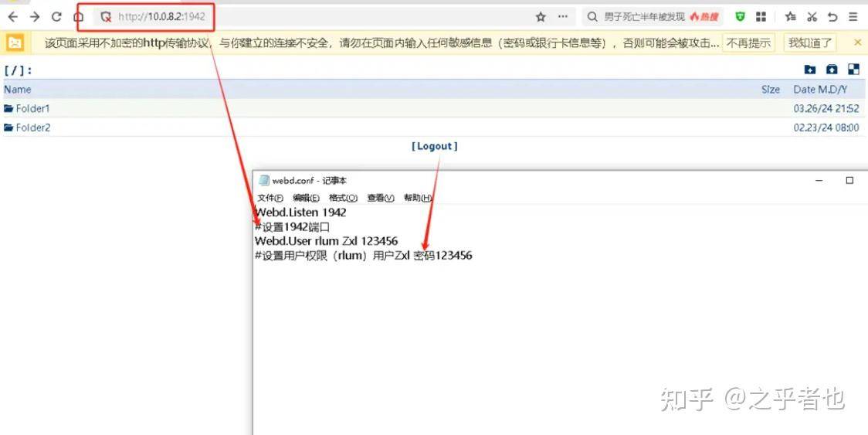This screenshot has width=868, height=435.
Task: Open the 帮助(H) menu in Notepad
Action: [418, 198]
